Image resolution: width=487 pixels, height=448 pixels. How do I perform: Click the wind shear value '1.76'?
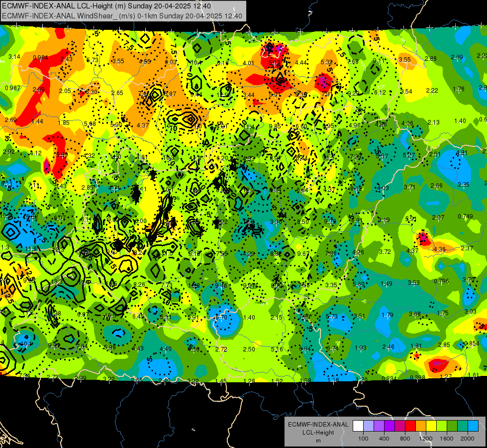[459, 89]
